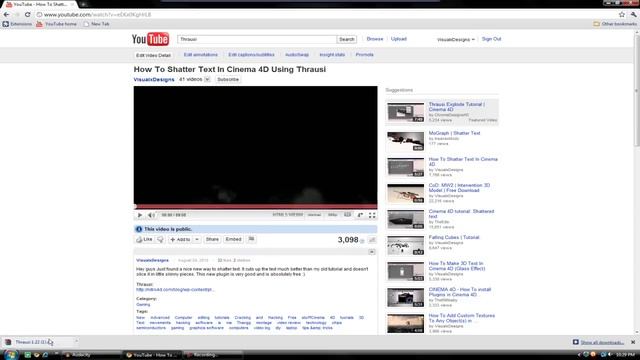Click the YouTube logo
Screen dimensions: 640x360
pos(150,39)
